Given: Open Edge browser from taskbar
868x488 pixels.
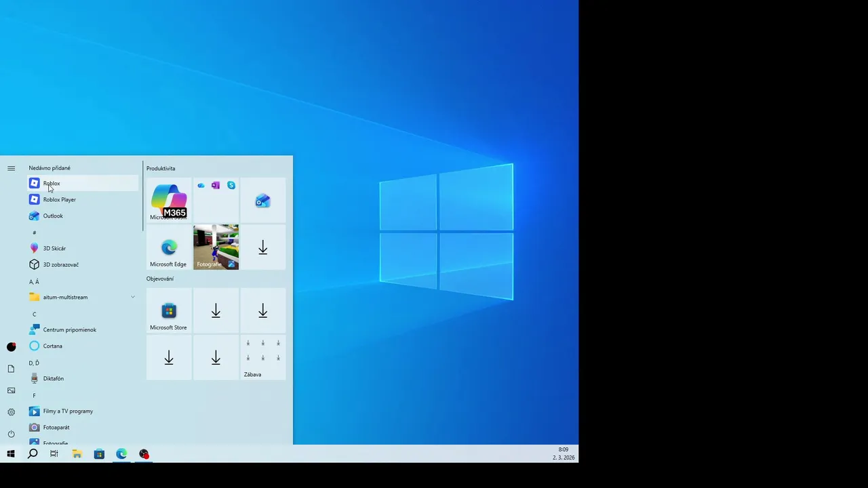Looking at the screenshot, I should point(121,454).
